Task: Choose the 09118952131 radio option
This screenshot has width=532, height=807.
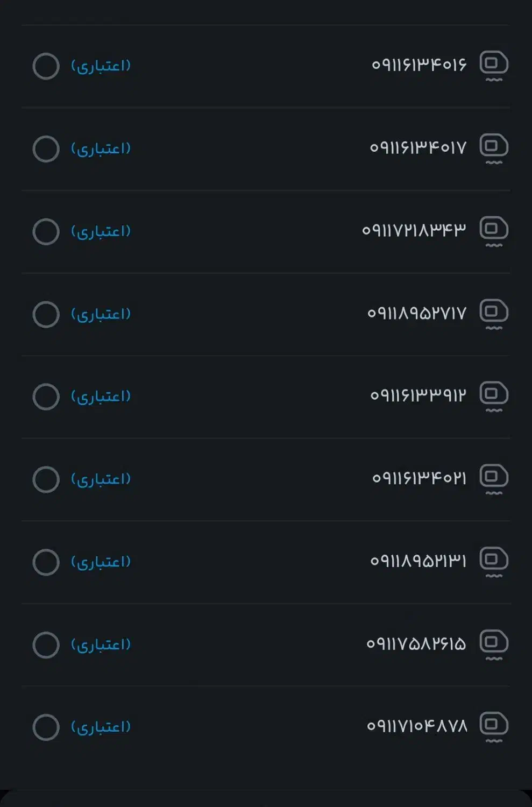Action: (x=46, y=562)
